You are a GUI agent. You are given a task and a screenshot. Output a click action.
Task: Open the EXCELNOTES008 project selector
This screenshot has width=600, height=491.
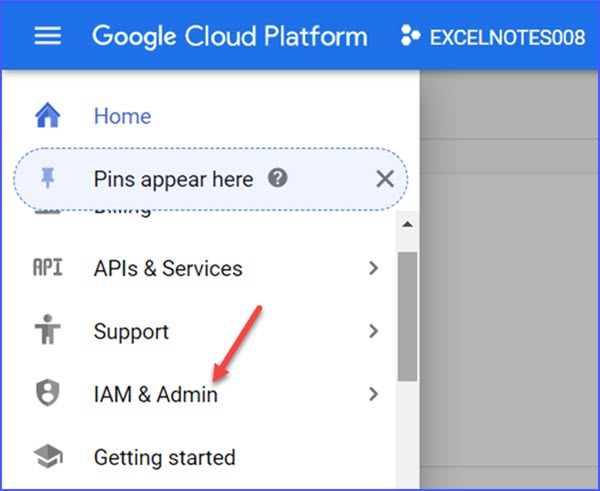coord(493,37)
